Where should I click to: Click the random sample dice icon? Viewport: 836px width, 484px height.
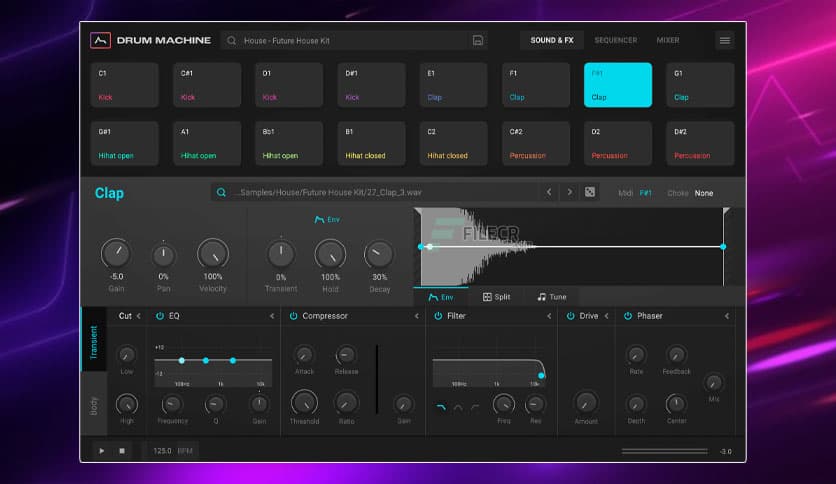coord(590,193)
